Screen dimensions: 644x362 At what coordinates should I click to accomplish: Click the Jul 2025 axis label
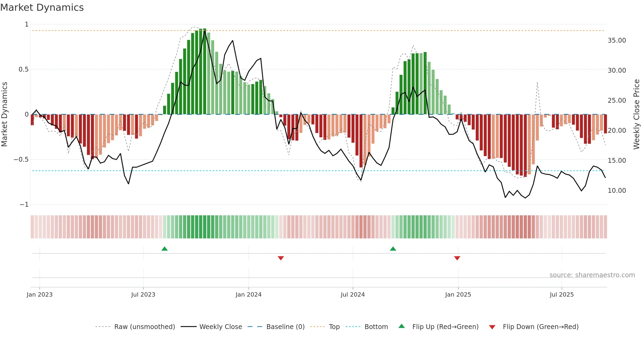click(562, 294)
